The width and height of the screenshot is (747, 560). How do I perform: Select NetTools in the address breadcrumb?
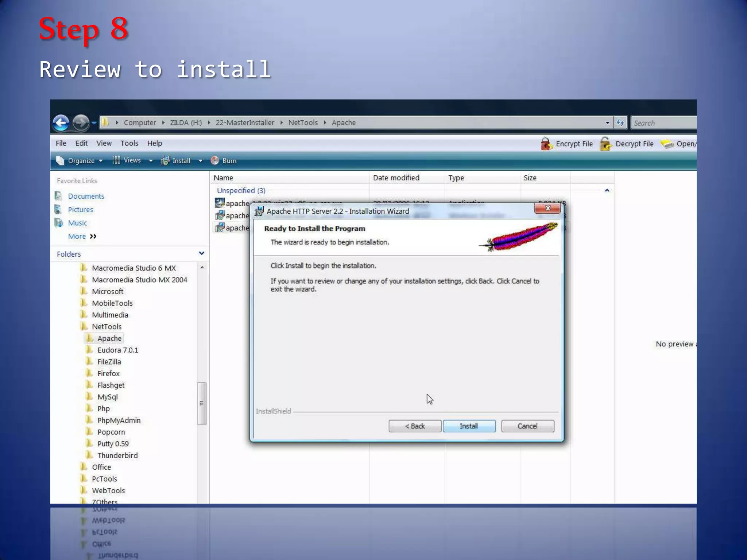pos(303,123)
